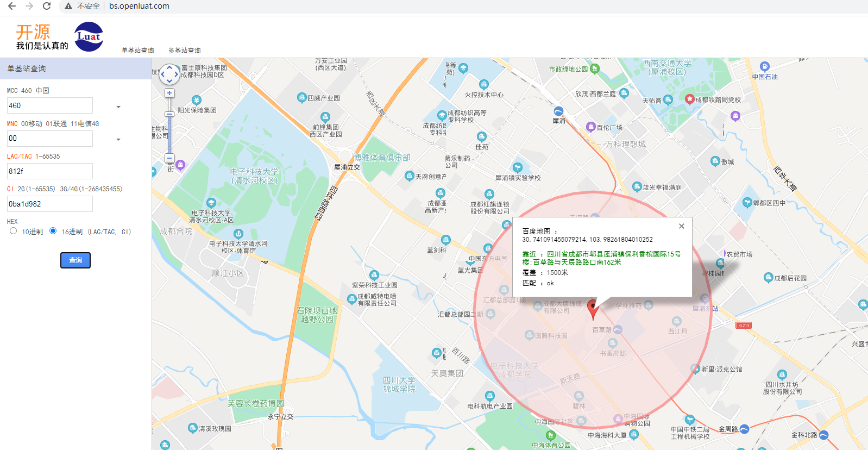Viewport: 868px width, 450px height.
Task: Click the zoom level slider handle
Action: click(x=169, y=114)
